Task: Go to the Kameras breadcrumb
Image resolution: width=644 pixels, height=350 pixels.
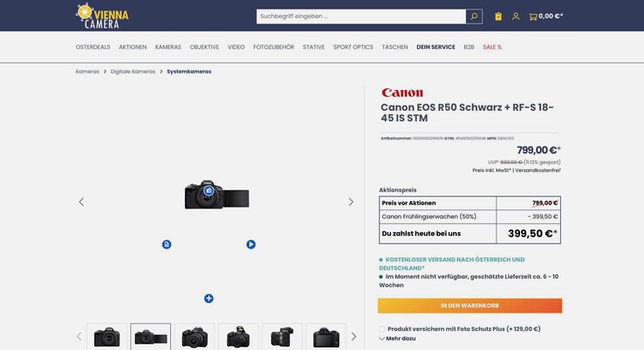Action: tap(87, 72)
